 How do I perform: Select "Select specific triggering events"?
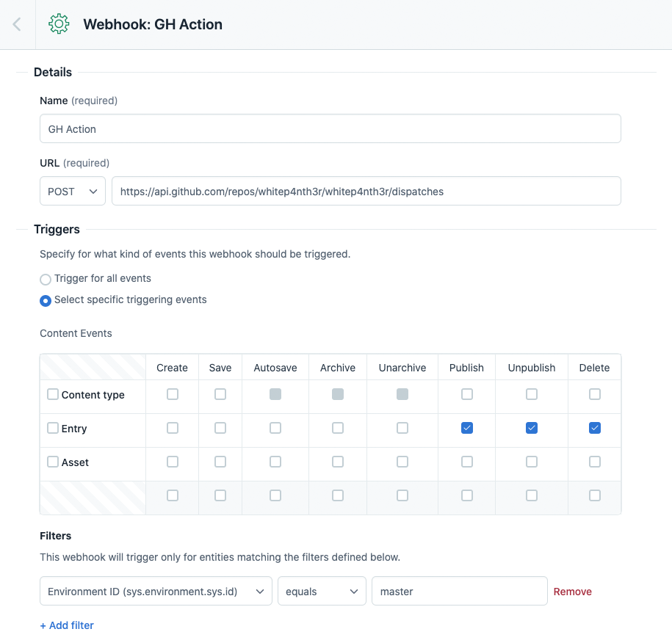click(45, 300)
